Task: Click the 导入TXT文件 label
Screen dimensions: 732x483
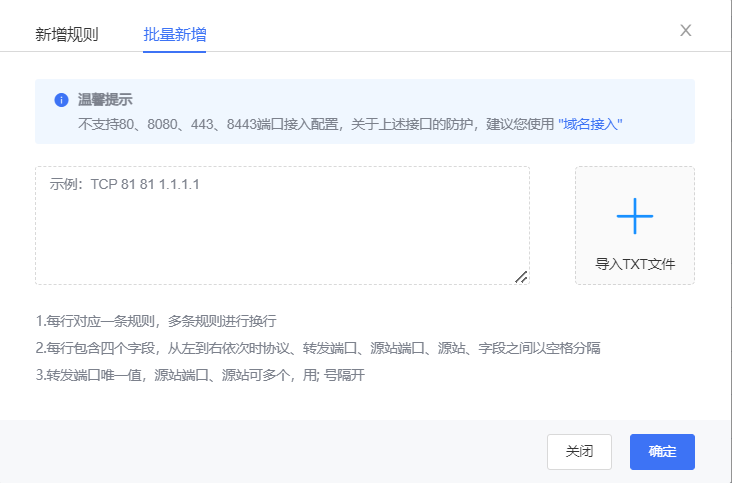Action: (x=635, y=265)
